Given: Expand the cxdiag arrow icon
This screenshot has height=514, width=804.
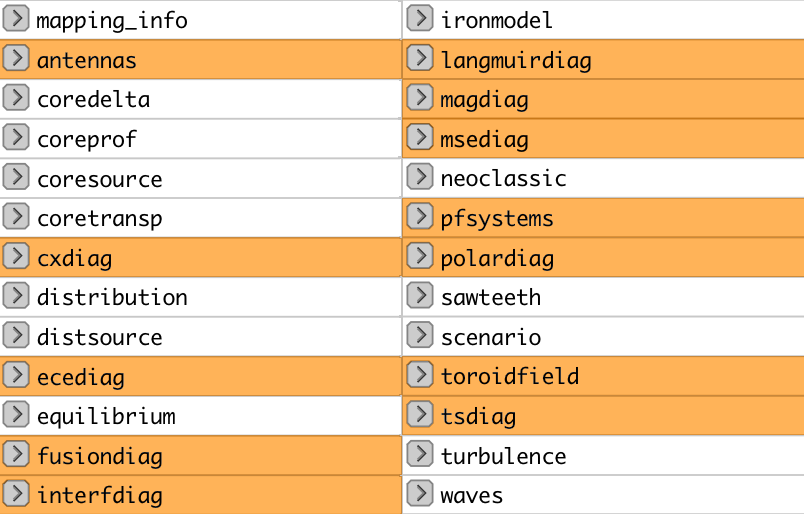Looking at the screenshot, I should click(16, 256).
